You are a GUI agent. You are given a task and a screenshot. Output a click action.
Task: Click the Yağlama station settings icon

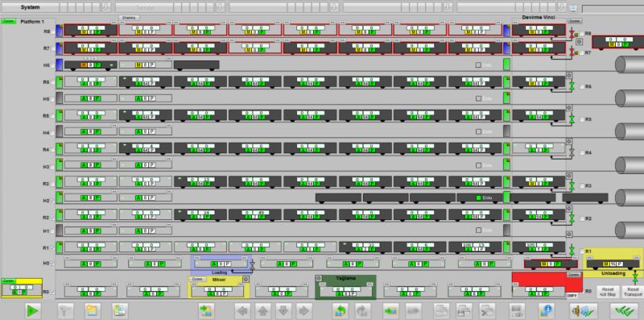click(318, 278)
